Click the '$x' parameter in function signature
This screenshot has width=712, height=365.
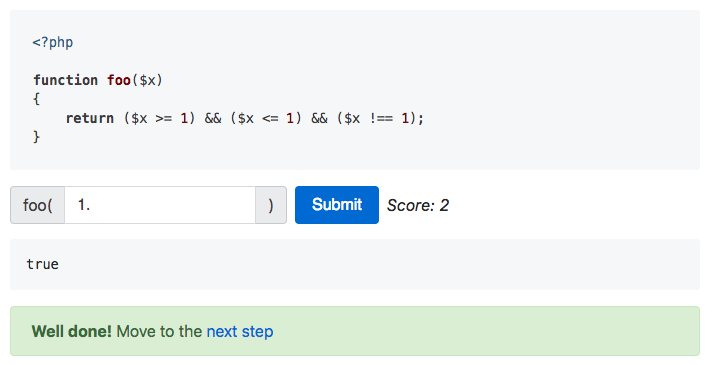(147, 80)
